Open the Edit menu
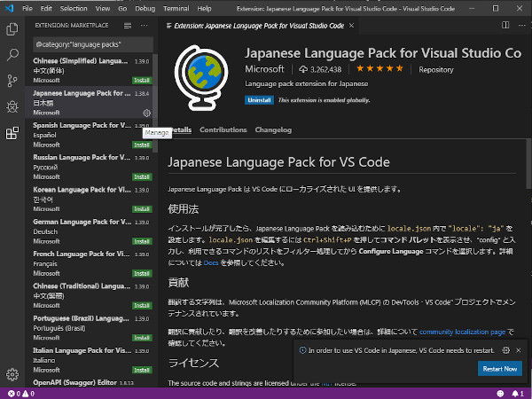532x399 pixels. (46, 9)
